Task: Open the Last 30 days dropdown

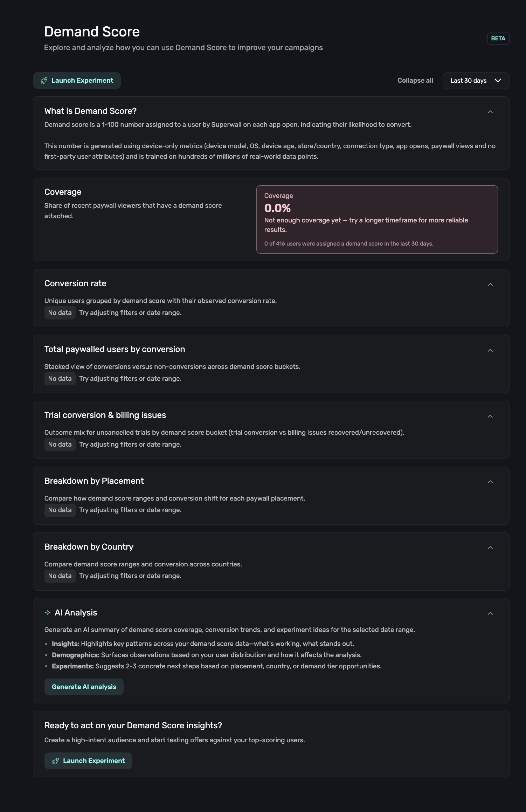Action: (x=476, y=81)
